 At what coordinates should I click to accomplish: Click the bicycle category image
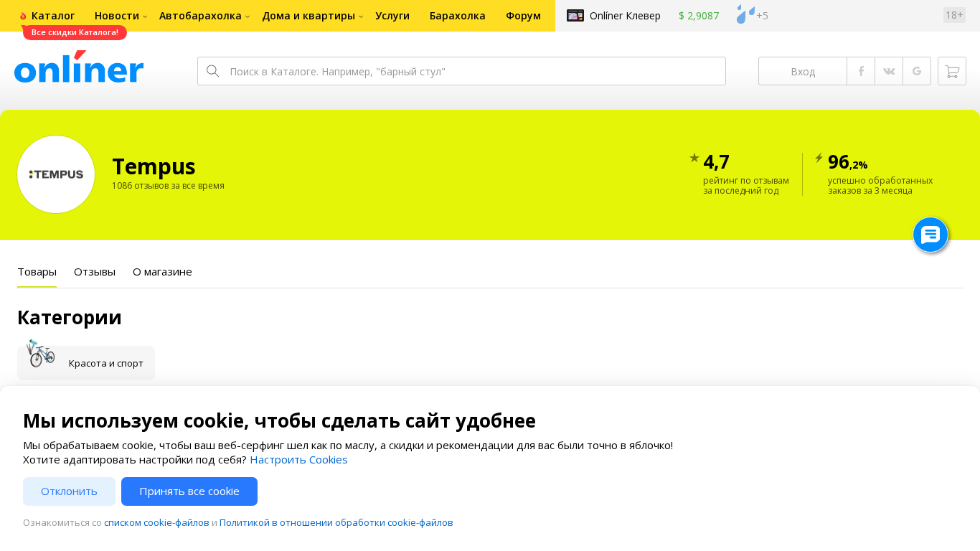pyautogui.click(x=40, y=353)
